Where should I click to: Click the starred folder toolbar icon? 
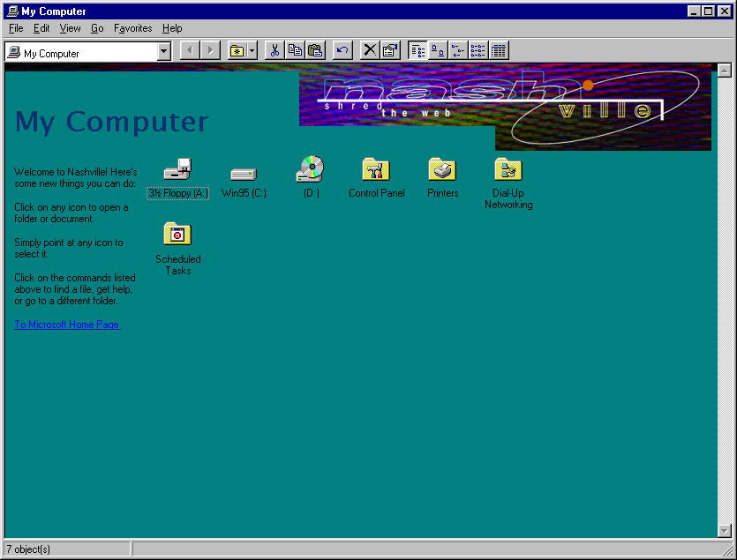(237, 50)
